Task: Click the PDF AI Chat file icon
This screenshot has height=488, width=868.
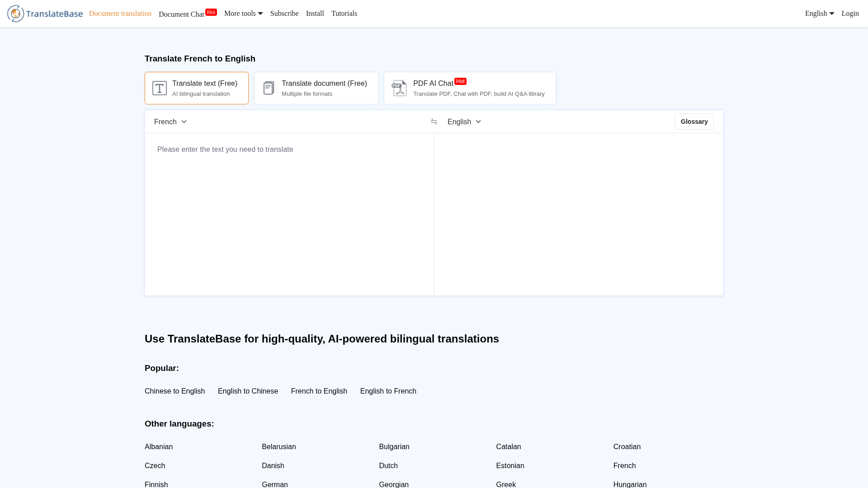Action: [399, 88]
